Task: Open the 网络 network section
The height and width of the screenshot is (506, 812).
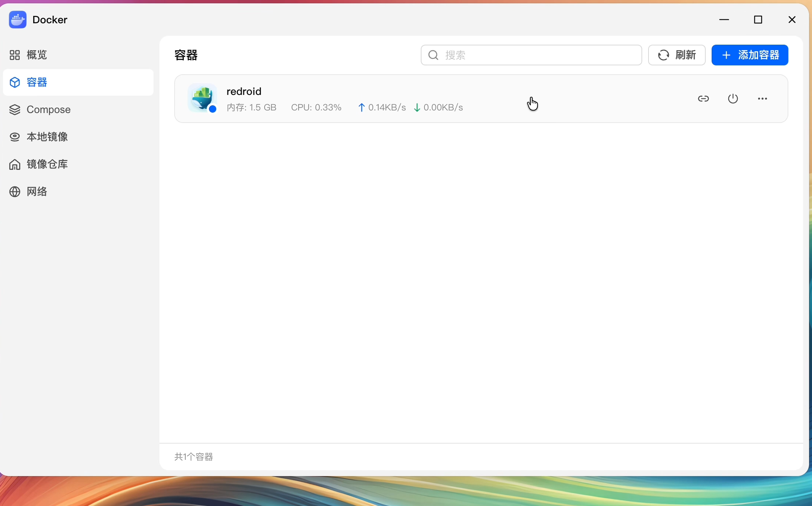Action: tap(78, 192)
